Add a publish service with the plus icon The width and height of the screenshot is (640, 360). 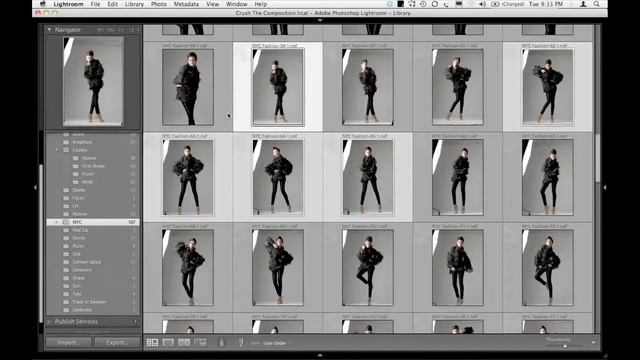(x=136, y=322)
